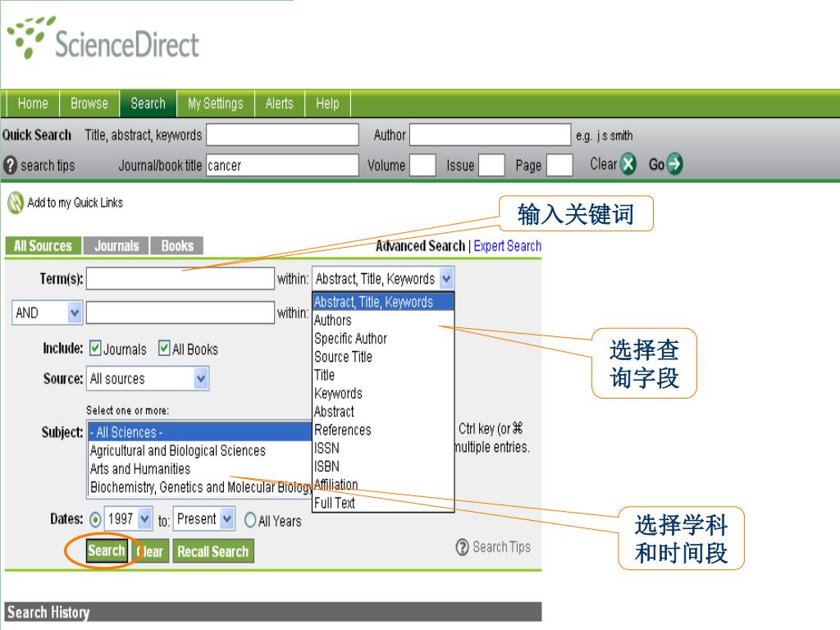Click the Search Tips help icon in the form

tap(462, 547)
